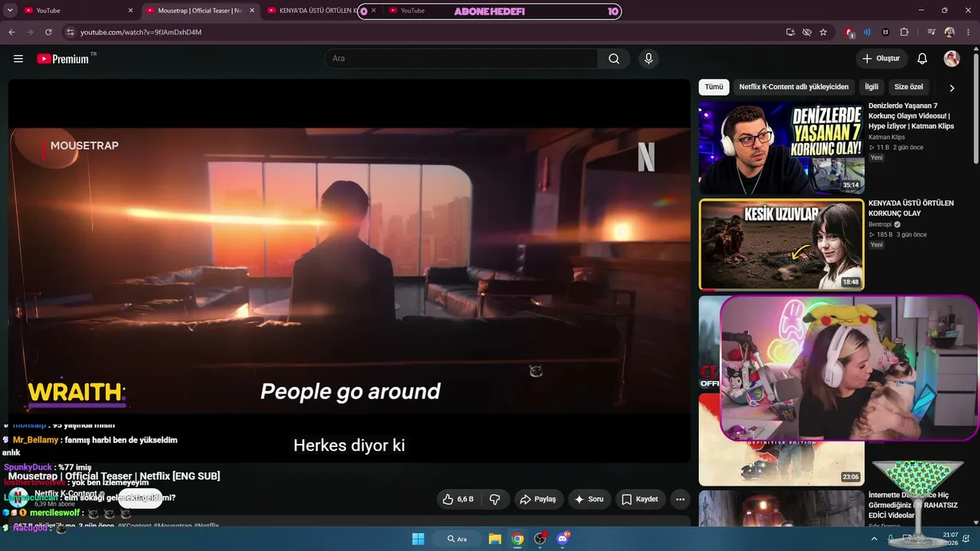Go to YouTube Premium home logo
Viewport: 980px width, 551px height.
click(x=64, y=59)
